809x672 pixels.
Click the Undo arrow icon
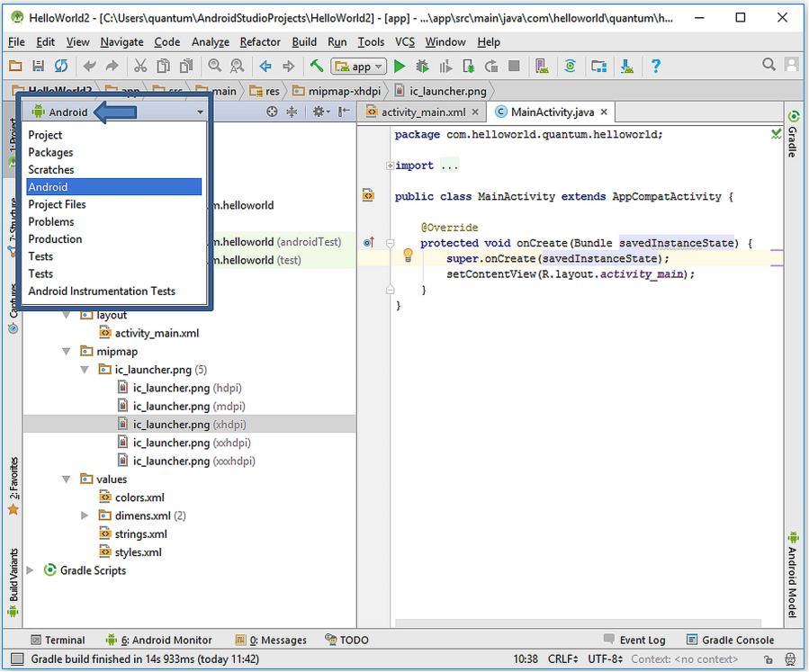pos(90,66)
